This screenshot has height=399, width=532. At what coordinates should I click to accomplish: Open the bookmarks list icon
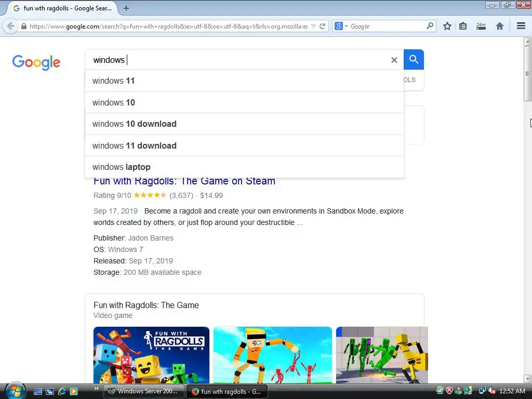pyautogui.click(x=463, y=26)
